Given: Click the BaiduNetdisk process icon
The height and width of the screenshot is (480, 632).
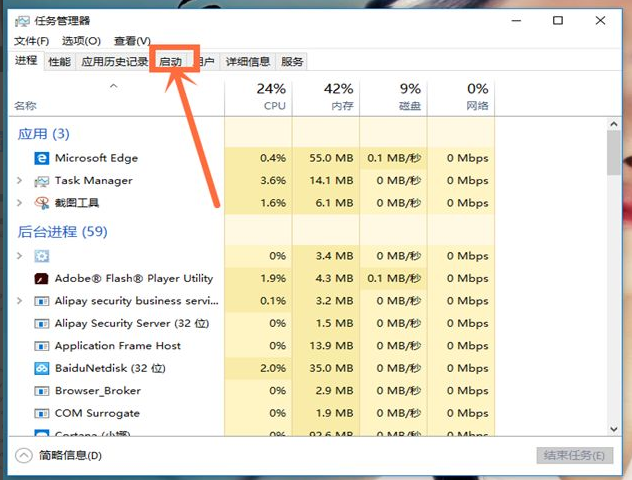Looking at the screenshot, I should coord(42,368).
